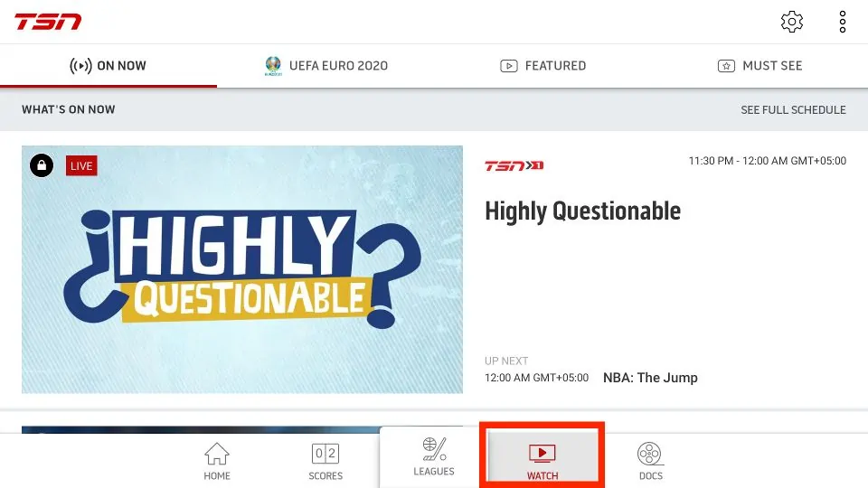Click the 11:30 PM - 12:00 AM time slot text
This screenshot has height=488, width=868.
[767, 161]
